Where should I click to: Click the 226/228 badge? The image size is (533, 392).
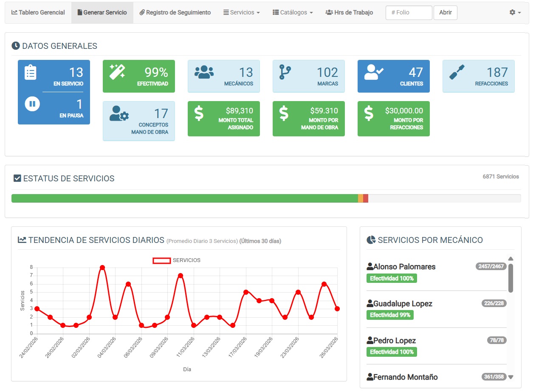tap(494, 303)
